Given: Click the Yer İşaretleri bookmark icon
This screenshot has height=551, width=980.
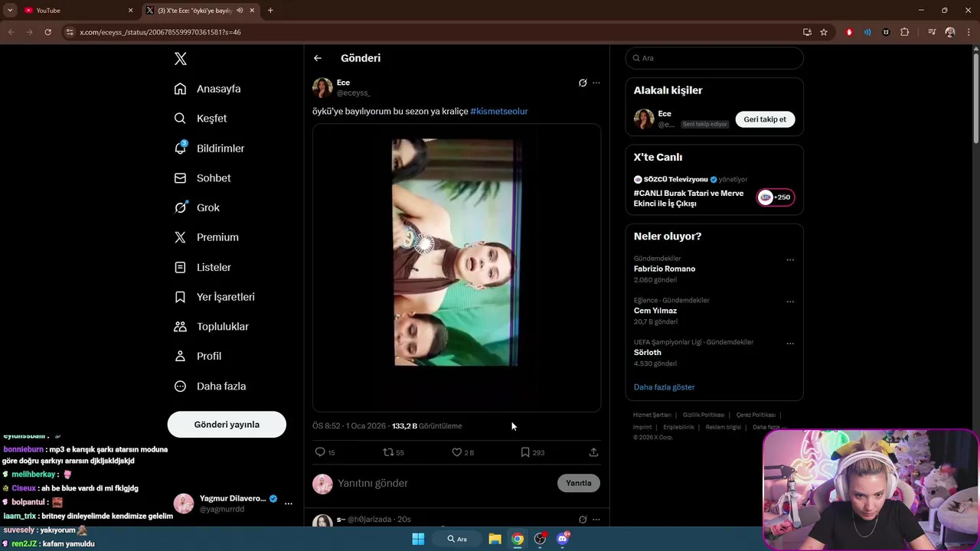Looking at the screenshot, I should click(180, 297).
